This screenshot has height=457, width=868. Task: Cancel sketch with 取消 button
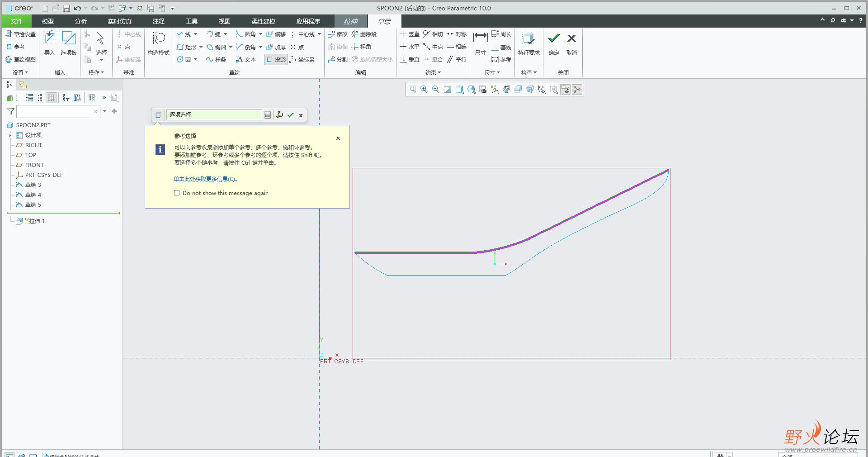click(x=572, y=43)
